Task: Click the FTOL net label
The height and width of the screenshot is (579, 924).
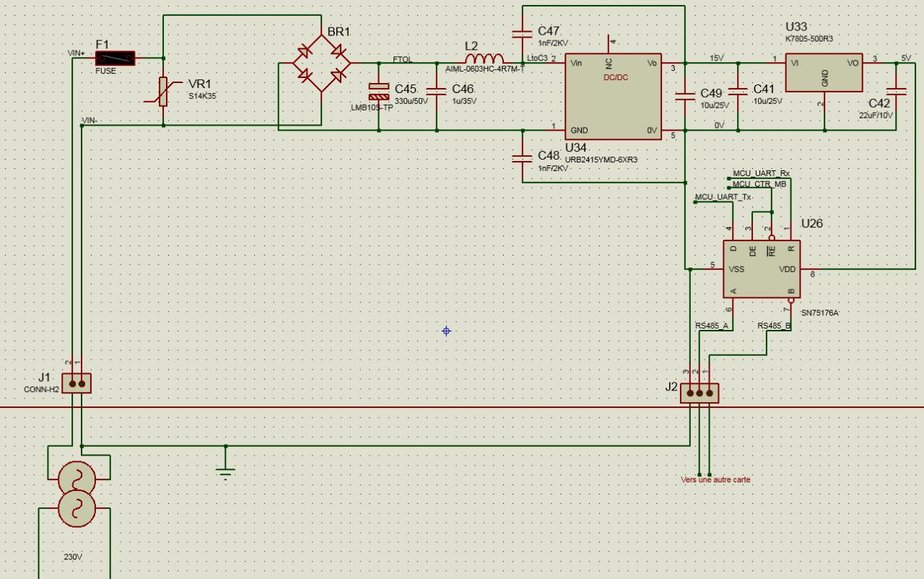Action: [x=403, y=58]
